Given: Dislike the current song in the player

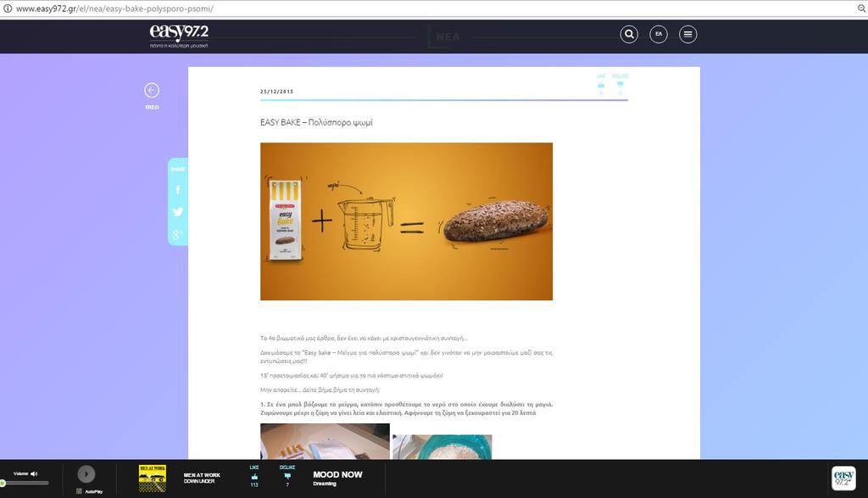Looking at the screenshot, I should tap(287, 476).
